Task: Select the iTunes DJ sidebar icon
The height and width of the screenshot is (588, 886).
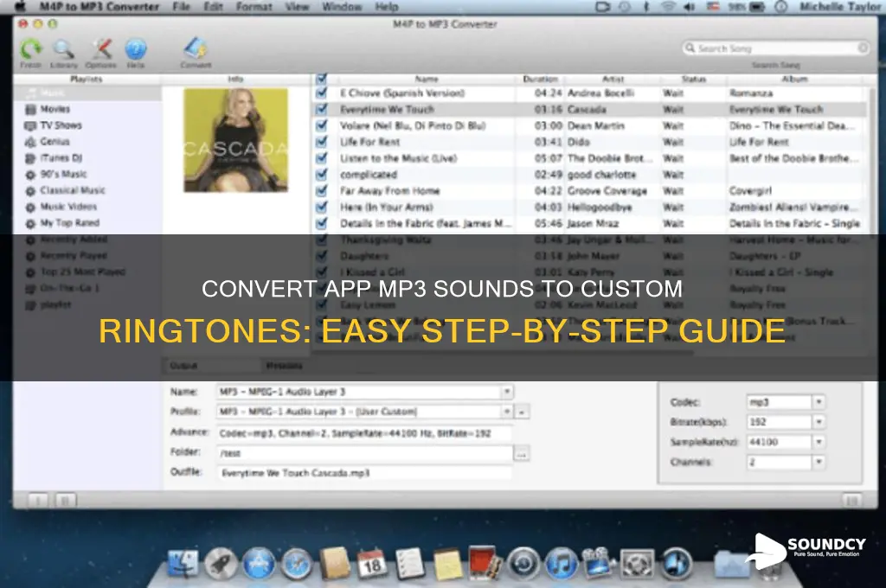Action: pos(30,158)
